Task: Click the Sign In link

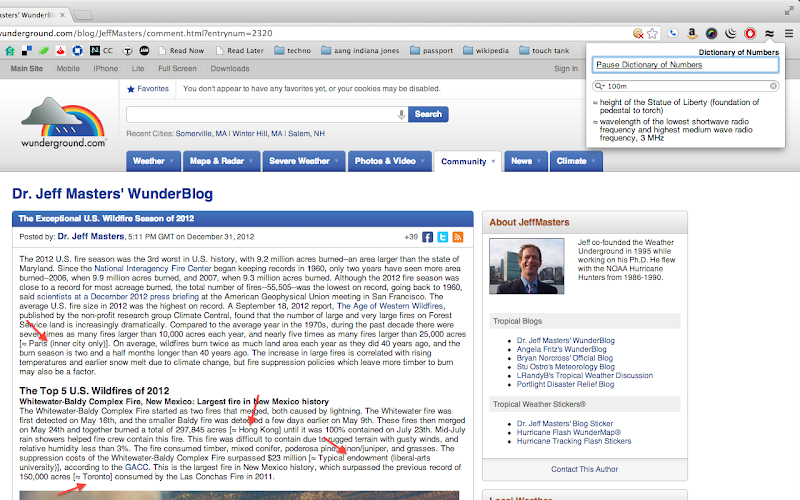Action: pyautogui.click(x=566, y=68)
